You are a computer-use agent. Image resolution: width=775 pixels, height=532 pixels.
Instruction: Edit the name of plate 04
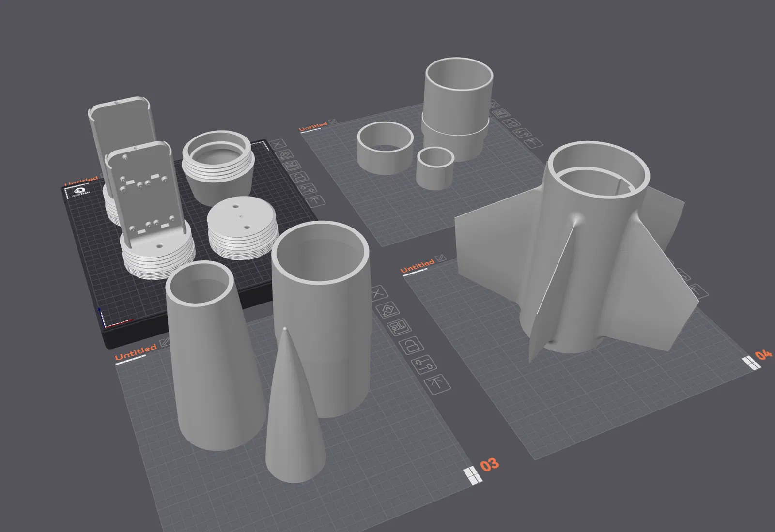441,258
